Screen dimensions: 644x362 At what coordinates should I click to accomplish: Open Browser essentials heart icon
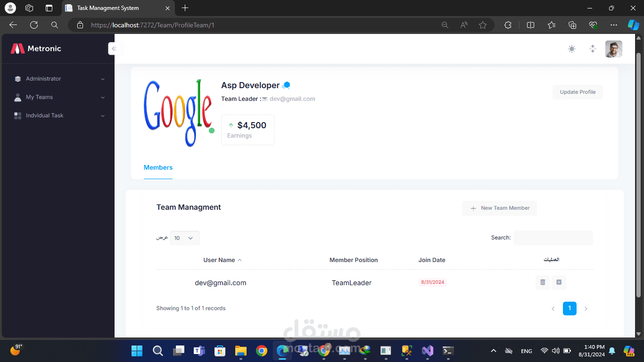(593, 25)
